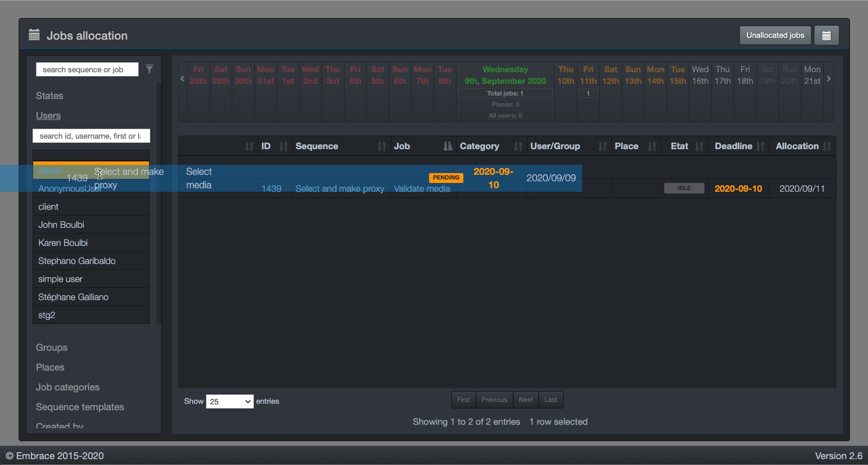This screenshot has width=868, height=465.
Task: Select user stg2
Action: point(91,315)
